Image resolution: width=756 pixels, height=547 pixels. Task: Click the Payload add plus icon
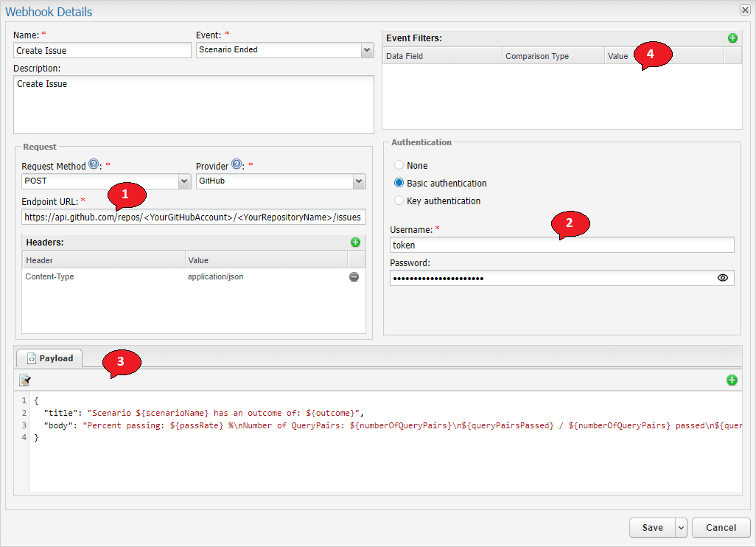point(732,380)
